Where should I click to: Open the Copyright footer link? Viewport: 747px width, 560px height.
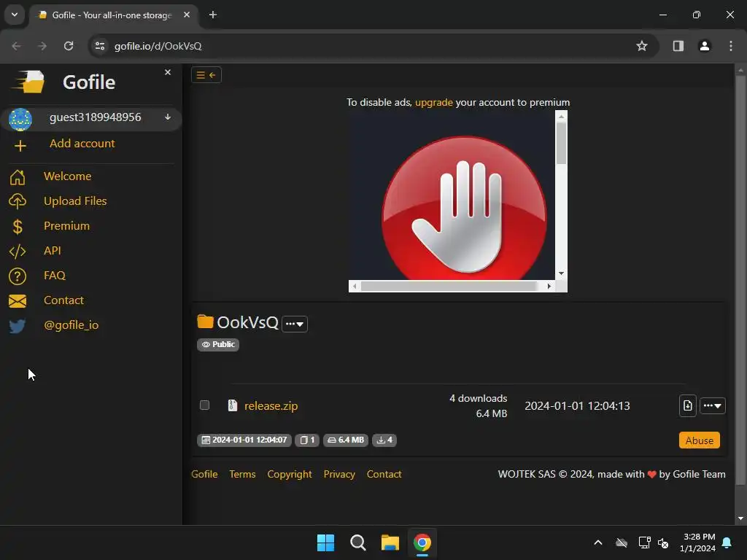pyautogui.click(x=290, y=474)
